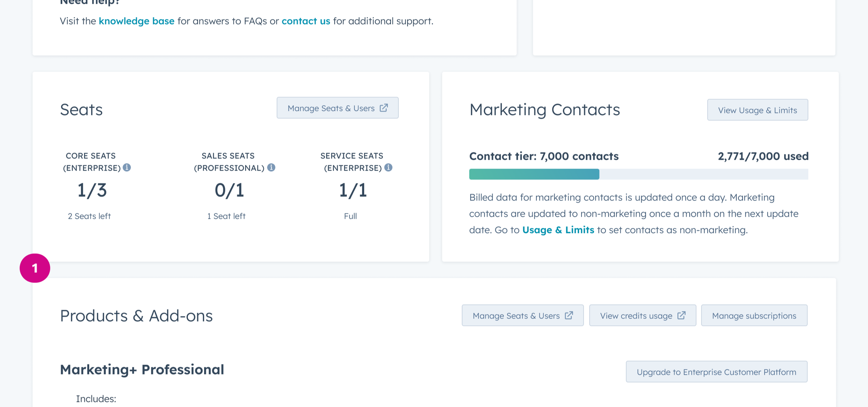The width and height of the screenshot is (868, 407).
Task: Click the Sales Seats info icon
Action: click(271, 168)
